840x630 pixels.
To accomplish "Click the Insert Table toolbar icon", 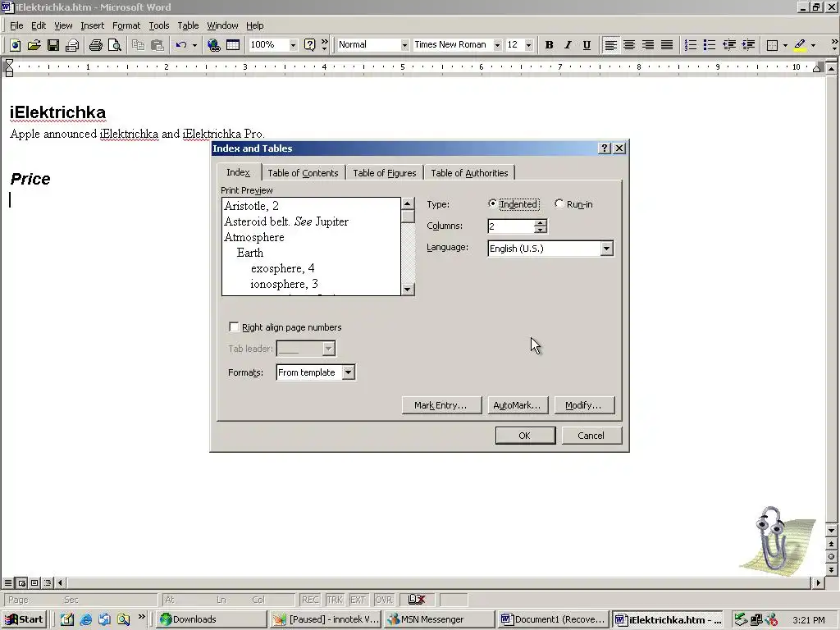I will click(x=232, y=45).
